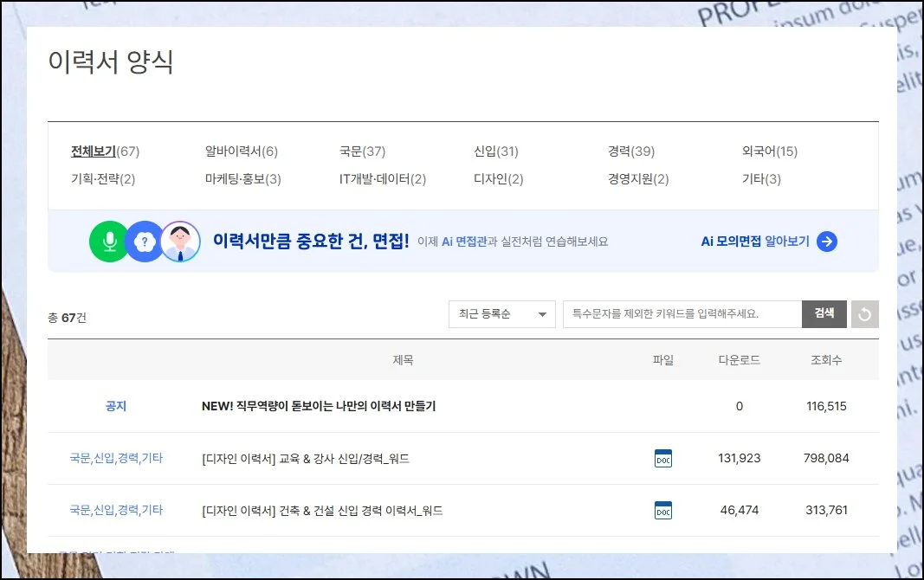Filter by 국문(37) category
This screenshot has width=924, height=580.
tap(362, 151)
